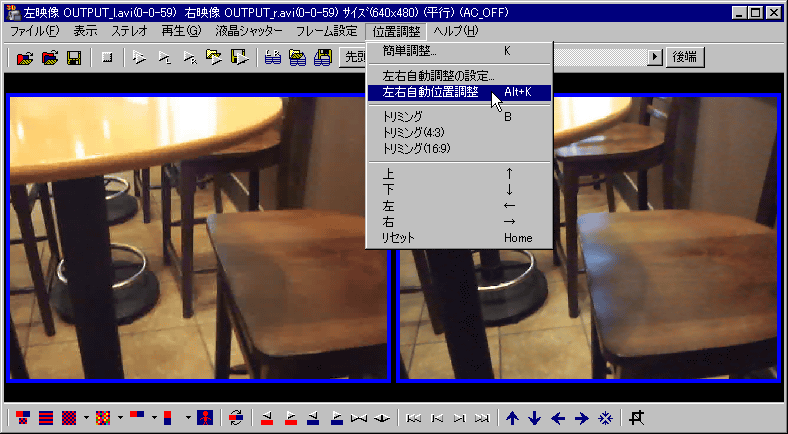Image resolution: width=788 pixels, height=434 pixels.
Task: Click the play left movie (L) icon
Action: click(164, 57)
